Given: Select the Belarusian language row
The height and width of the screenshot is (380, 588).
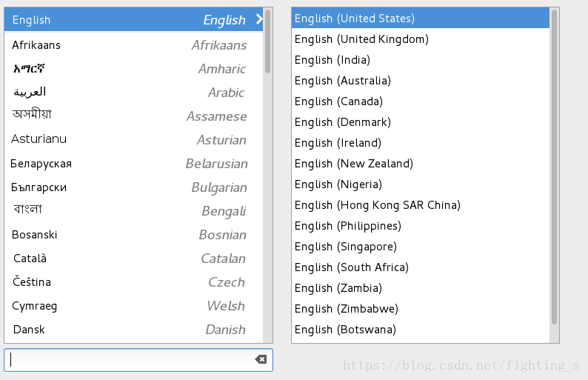Looking at the screenshot, I should pyautogui.click(x=133, y=164).
